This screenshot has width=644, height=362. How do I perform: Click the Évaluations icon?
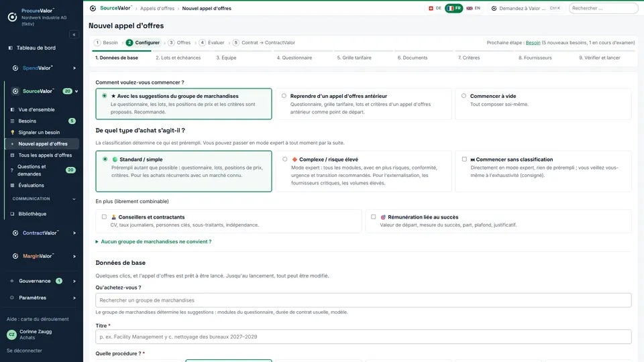[x=12, y=186]
